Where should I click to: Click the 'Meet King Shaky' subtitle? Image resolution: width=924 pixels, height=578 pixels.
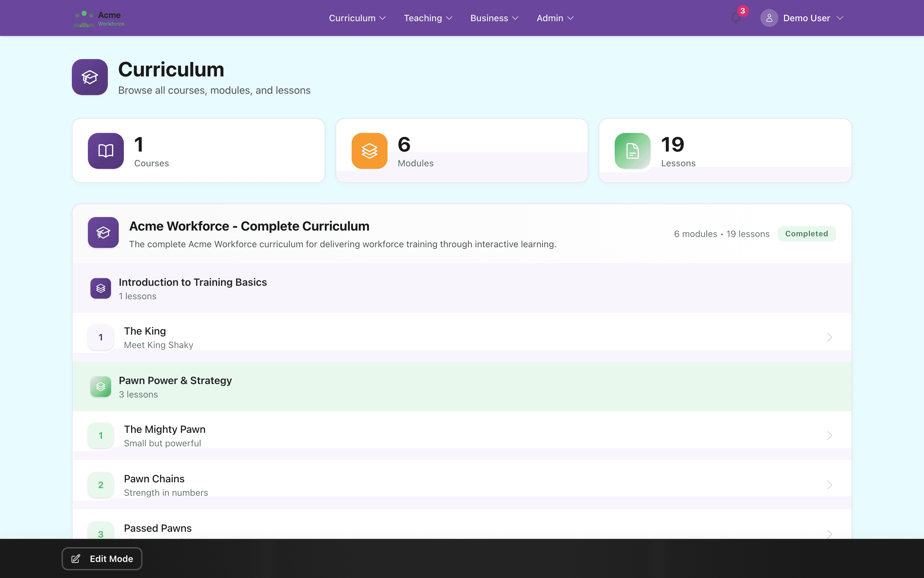[158, 345]
